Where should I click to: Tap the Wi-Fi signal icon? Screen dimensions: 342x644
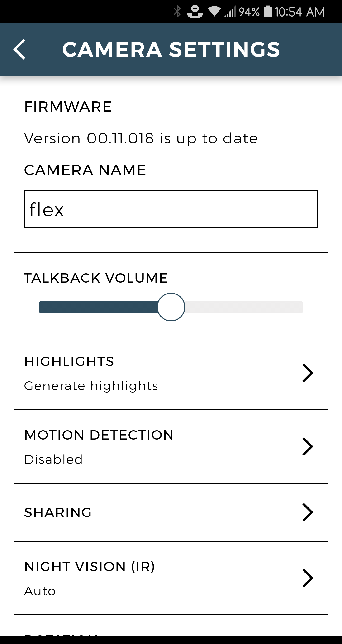point(214,12)
